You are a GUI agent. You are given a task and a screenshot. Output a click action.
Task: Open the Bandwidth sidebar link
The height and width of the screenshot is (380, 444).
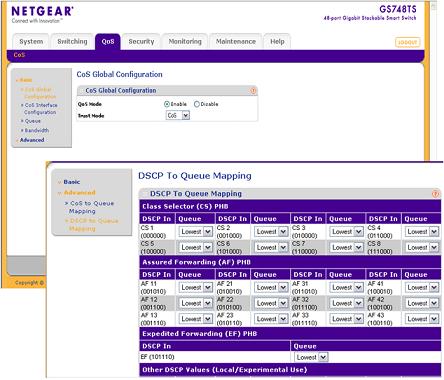tap(37, 130)
